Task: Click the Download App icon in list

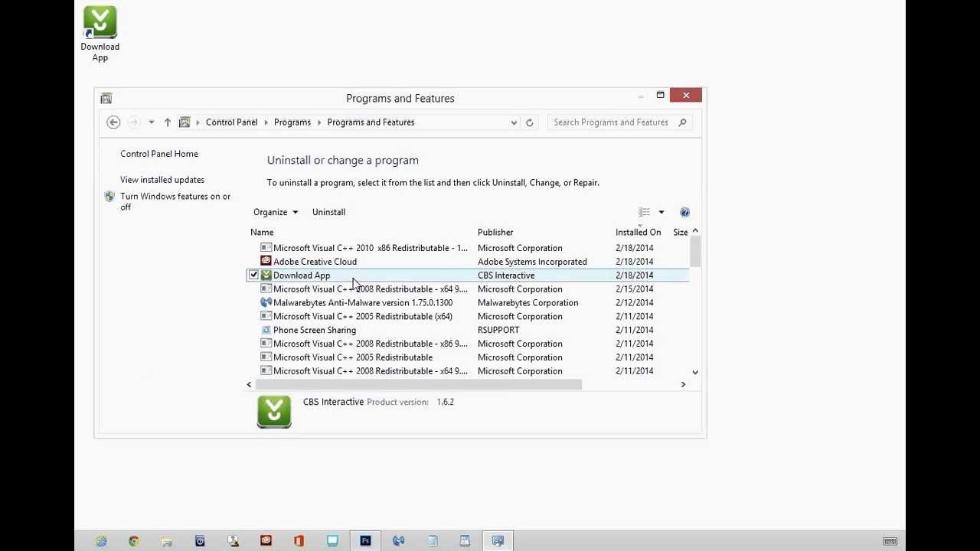Action: 266,275
